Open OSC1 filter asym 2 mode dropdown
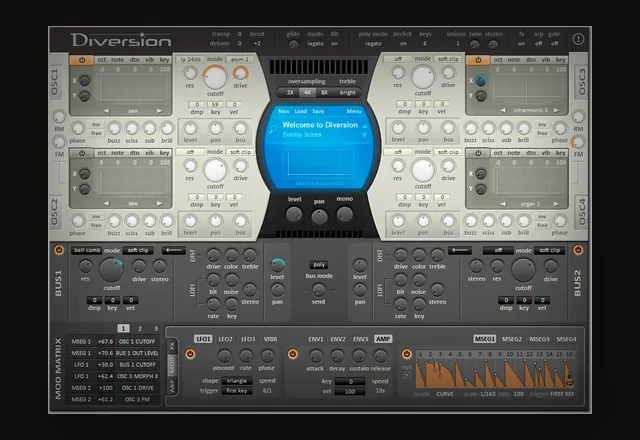 [240, 59]
